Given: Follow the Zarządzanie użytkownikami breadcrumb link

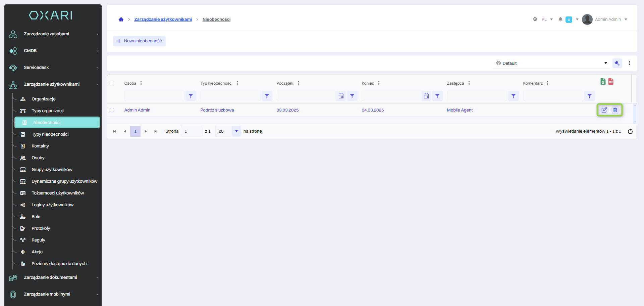Looking at the screenshot, I should 163,19.
